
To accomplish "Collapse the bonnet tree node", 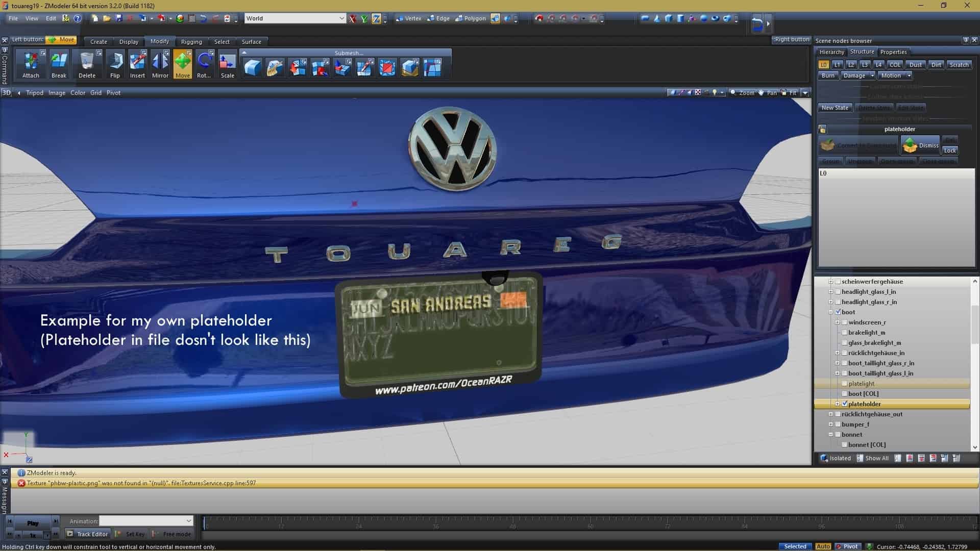I will pyautogui.click(x=830, y=435).
